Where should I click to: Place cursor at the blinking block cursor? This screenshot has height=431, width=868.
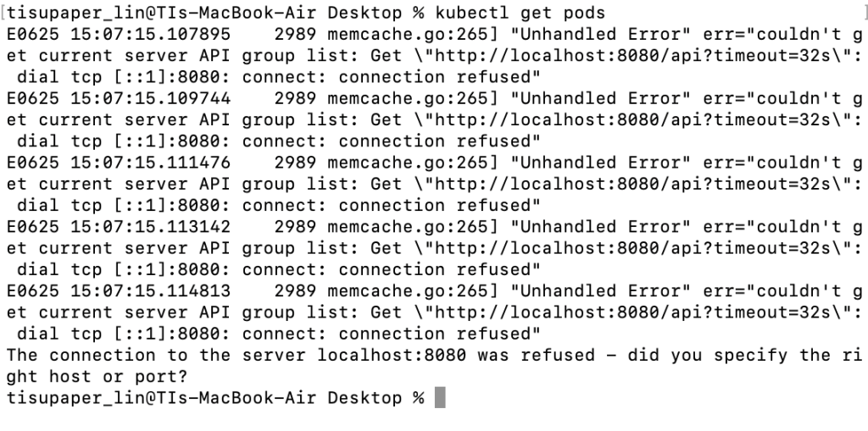click(440, 398)
